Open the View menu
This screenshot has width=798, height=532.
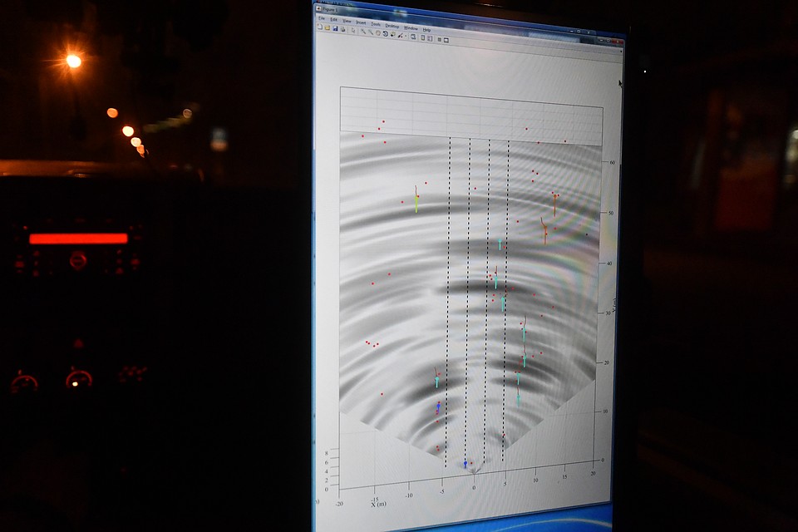(347, 21)
